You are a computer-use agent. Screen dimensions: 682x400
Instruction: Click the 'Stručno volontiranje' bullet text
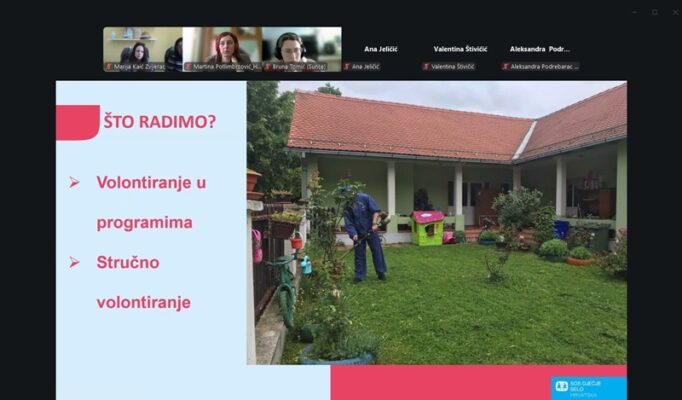[143, 281]
